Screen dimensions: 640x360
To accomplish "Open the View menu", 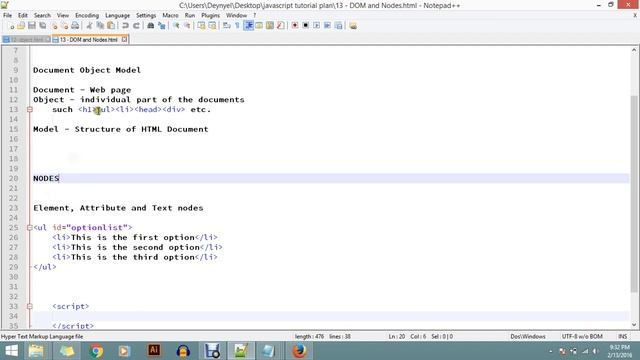I will coord(63,15).
